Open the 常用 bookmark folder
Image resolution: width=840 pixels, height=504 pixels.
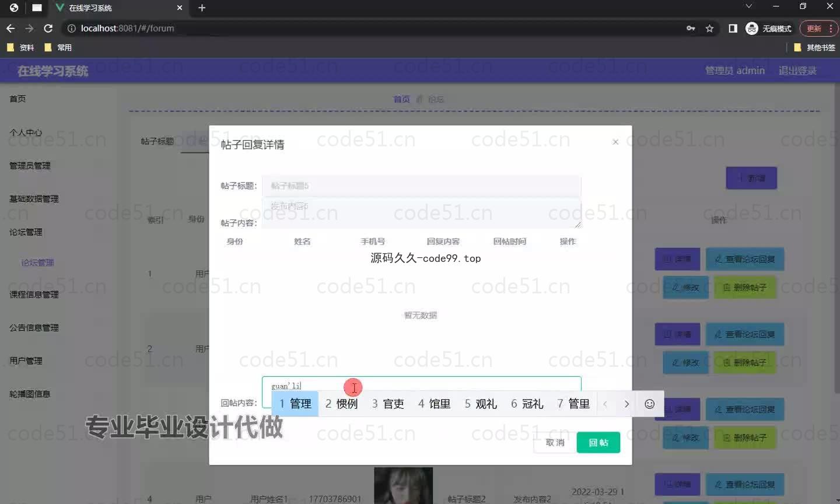click(58, 47)
